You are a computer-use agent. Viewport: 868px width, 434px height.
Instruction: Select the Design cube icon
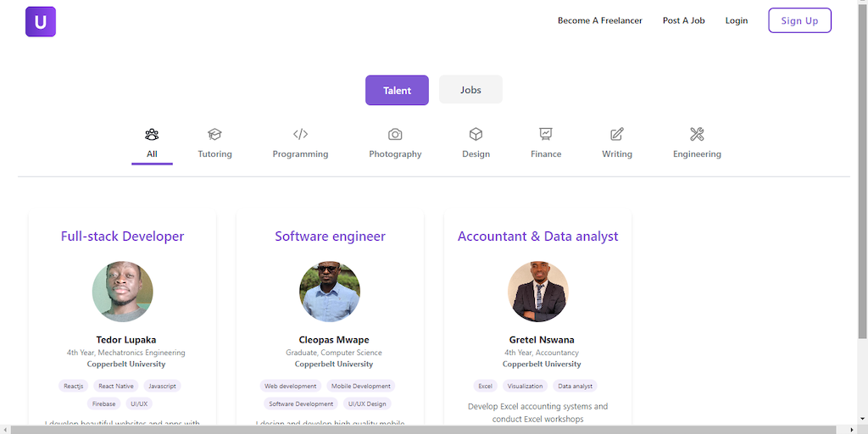click(x=476, y=134)
